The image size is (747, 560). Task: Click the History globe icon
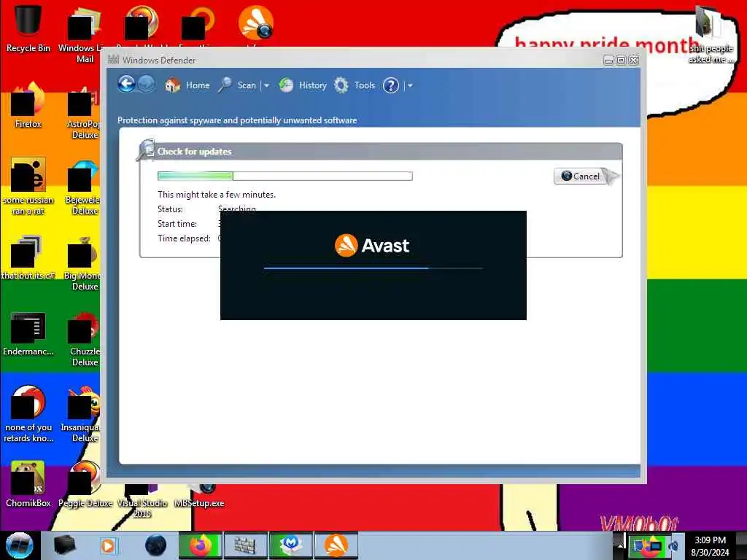(x=286, y=85)
